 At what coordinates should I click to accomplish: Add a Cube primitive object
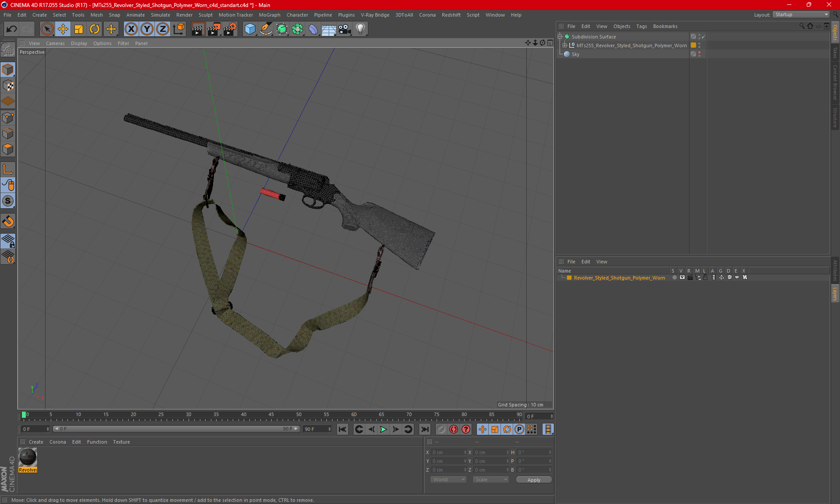click(x=250, y=29)
